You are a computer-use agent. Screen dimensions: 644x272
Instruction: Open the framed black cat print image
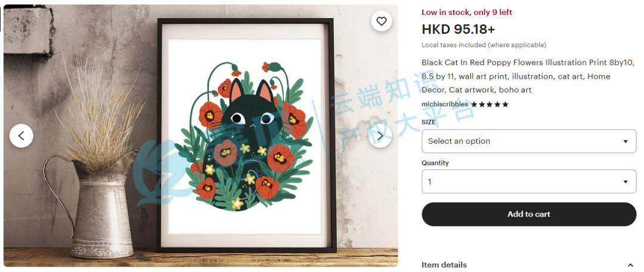pyautogui.click(x=246, y=135)
